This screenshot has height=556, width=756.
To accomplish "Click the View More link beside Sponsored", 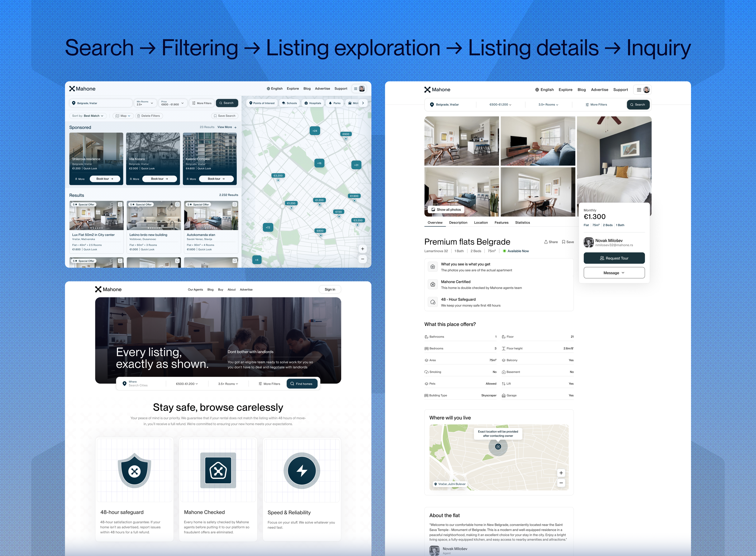I will point(227,127).
